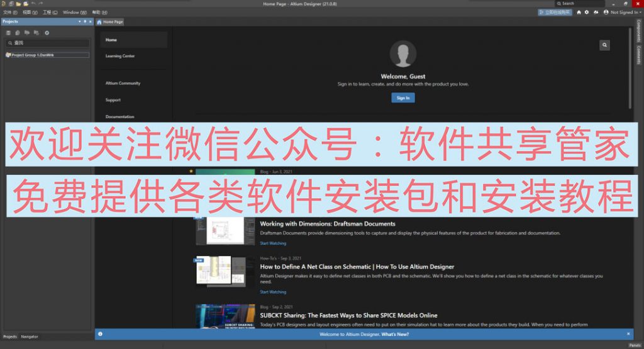Close the Projects panel
Viewport: 644px width, 349px height.
tap(91, 22)
